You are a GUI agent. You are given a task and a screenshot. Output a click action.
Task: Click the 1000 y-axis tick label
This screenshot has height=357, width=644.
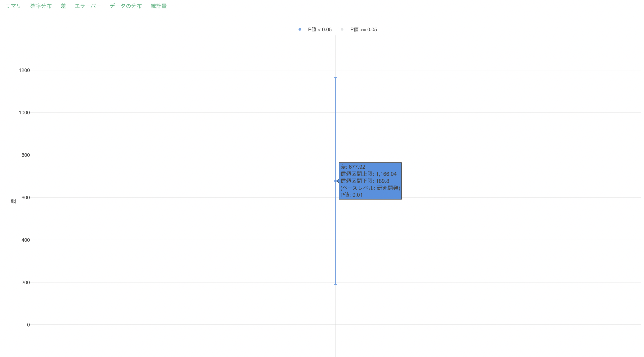coord(24,113)
